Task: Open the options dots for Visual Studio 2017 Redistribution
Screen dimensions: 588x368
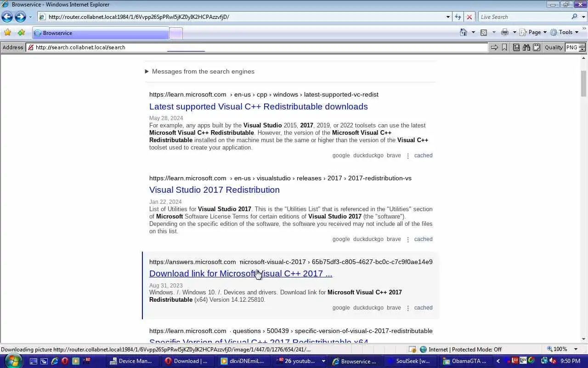Action: coord(407,240)
